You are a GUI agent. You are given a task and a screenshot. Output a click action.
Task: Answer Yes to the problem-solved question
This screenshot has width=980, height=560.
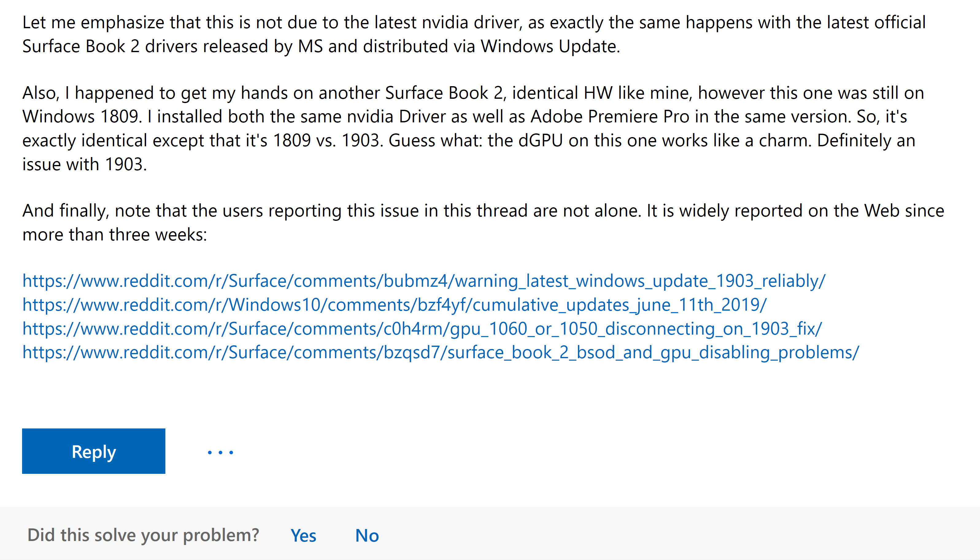coord(303,535)
